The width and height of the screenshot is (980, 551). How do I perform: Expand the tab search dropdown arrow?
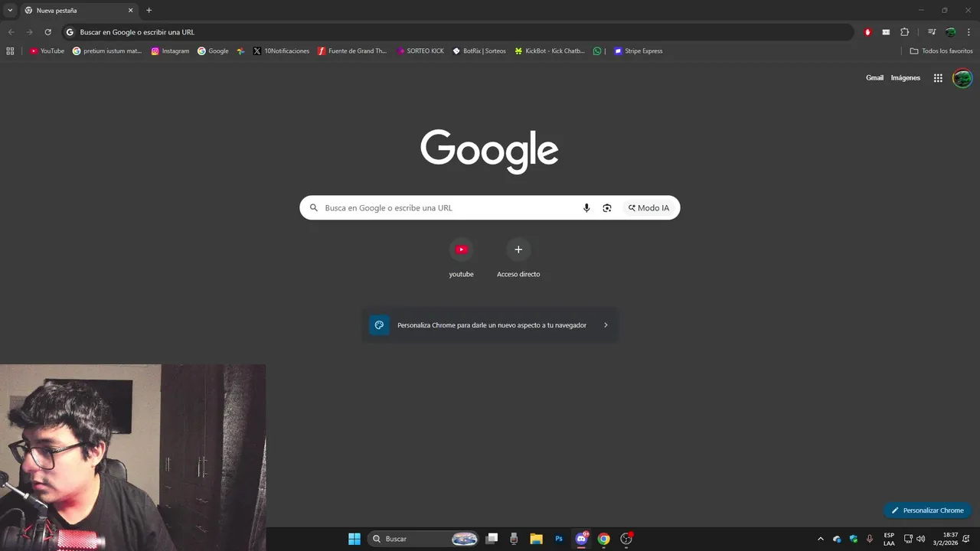coord(10,11)
